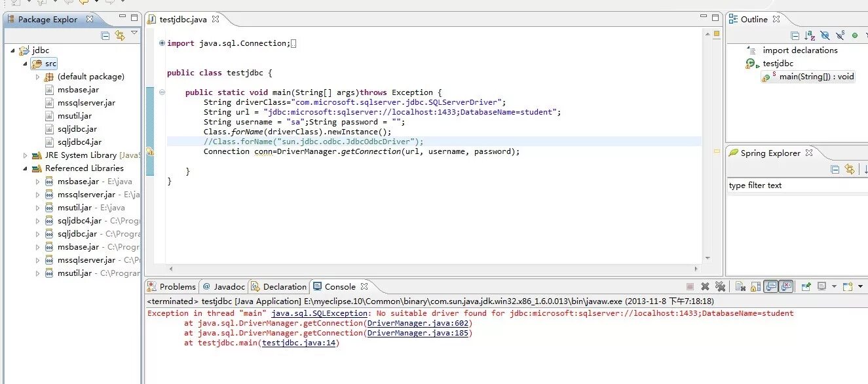Viewport: 868px width, 384px height.
Task: Collapse all in Outline view toolbar
Action: tap(795, 35)
